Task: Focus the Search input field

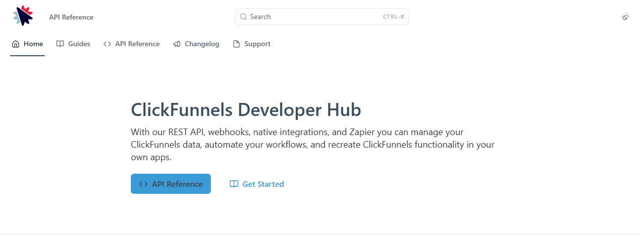Action: (x=322, y=17)
